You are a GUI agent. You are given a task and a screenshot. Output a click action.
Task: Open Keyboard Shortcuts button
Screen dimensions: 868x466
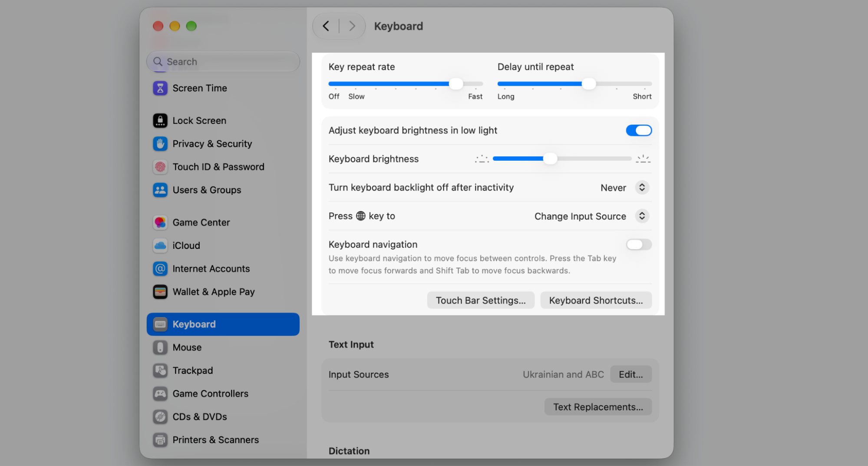pyautogui.click(x=596, y=301)
